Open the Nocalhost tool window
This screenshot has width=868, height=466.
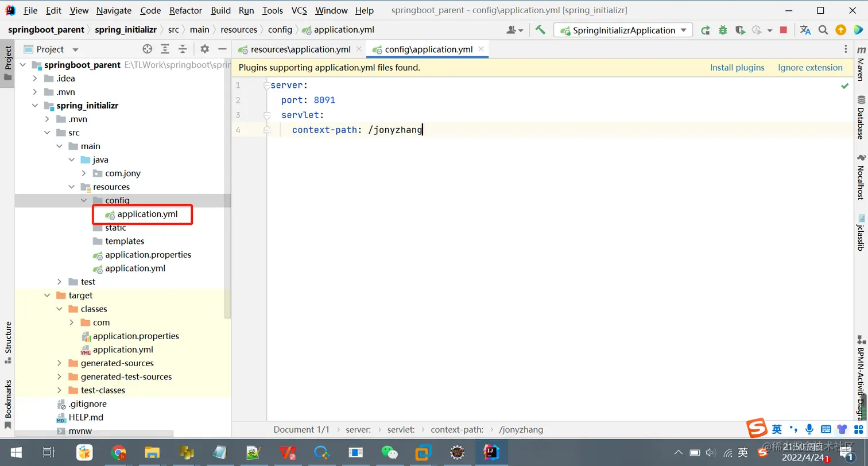click(x=861, y=177)
